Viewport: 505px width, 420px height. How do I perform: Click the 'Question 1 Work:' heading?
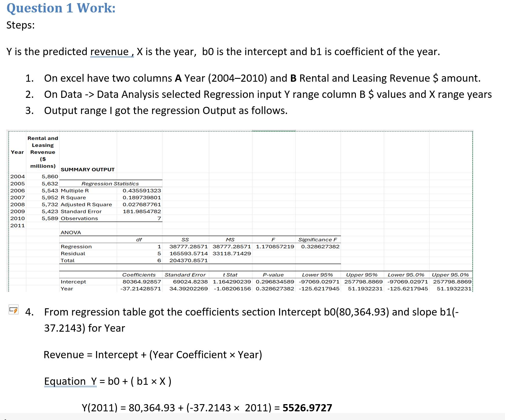[x=61, y=8]
